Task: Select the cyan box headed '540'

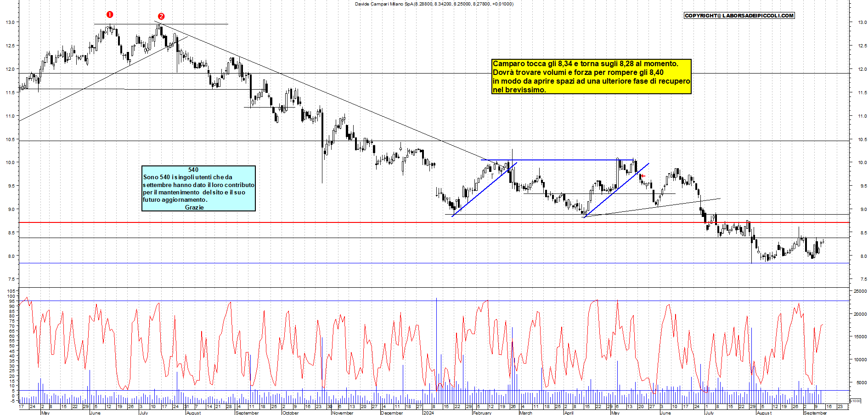Action: (x=198, y=188)
